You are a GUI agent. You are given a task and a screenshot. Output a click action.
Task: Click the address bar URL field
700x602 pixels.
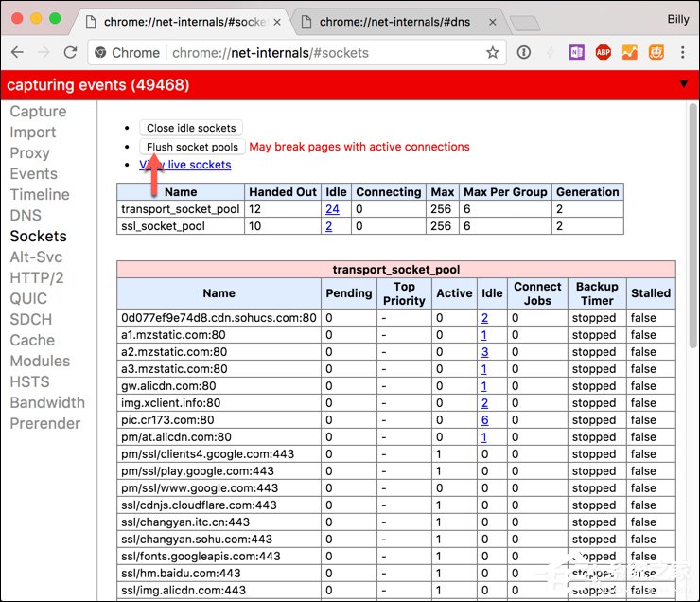284,53
